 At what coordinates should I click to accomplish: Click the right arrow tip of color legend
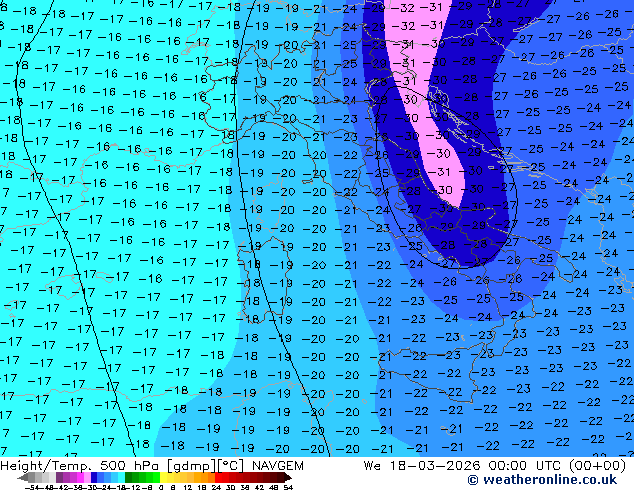click(x=290, y=478)
